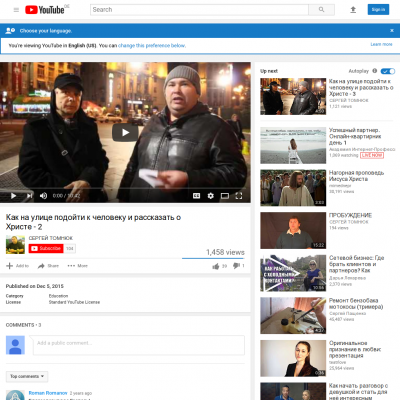This screenshot has width=400, height=400.
Task: Click the Add a public comment field
Action: (139, 345)
